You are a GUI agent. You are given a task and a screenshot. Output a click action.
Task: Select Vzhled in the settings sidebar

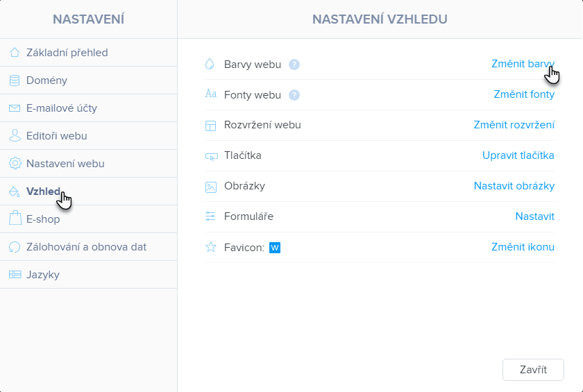tap(89, 191)
